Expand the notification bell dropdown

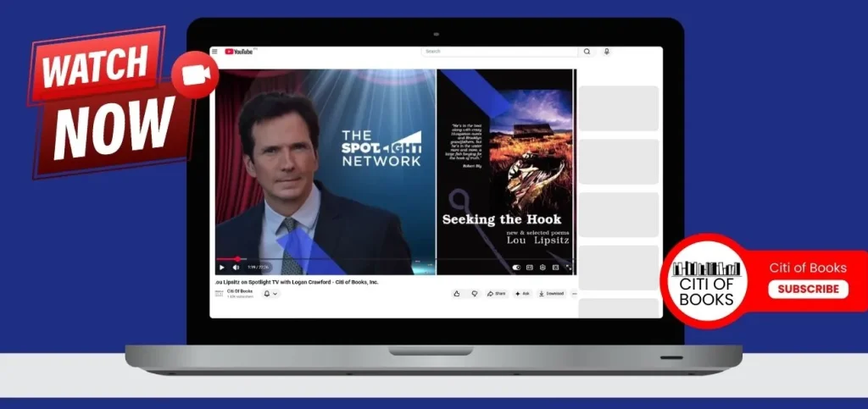[x=270, y=294]
